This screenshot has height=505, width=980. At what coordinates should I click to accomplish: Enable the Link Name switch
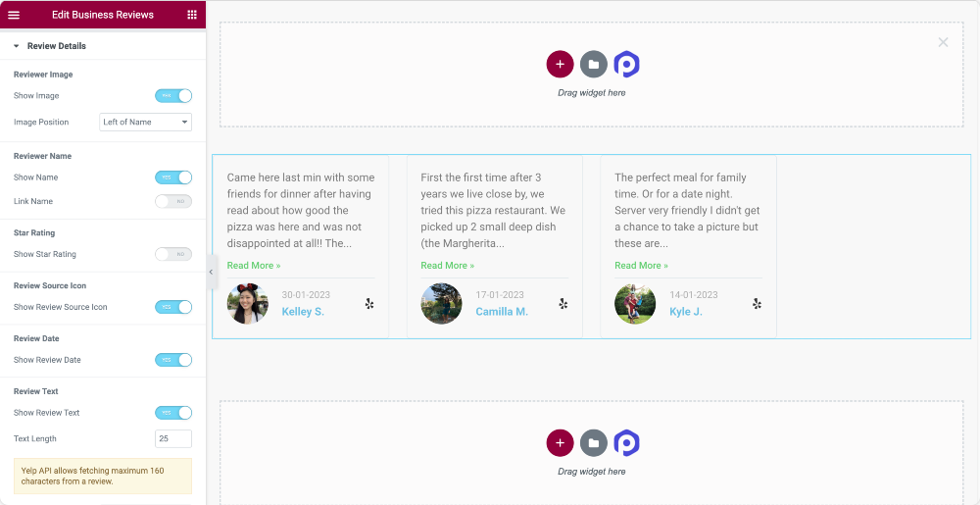tap(173, 201)
